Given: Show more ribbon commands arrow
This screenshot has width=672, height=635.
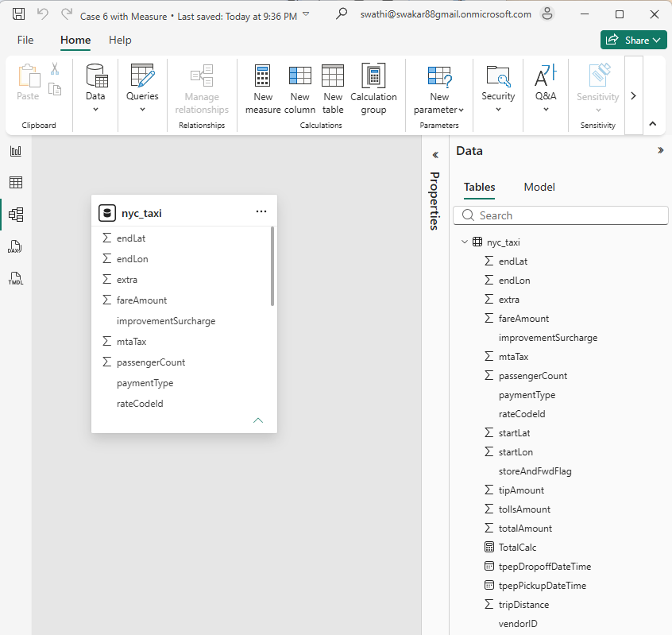Looking at the screenshot, I should click(x=633, y=95).
